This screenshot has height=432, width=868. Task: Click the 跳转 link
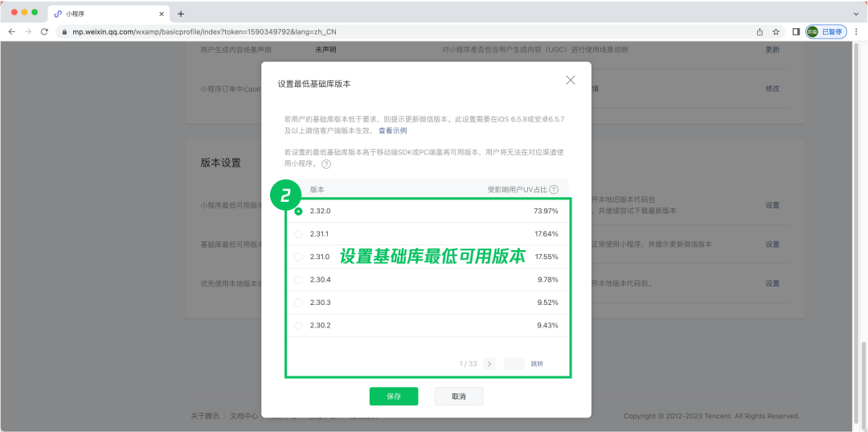pyautogui.click(x=537, y=364)
